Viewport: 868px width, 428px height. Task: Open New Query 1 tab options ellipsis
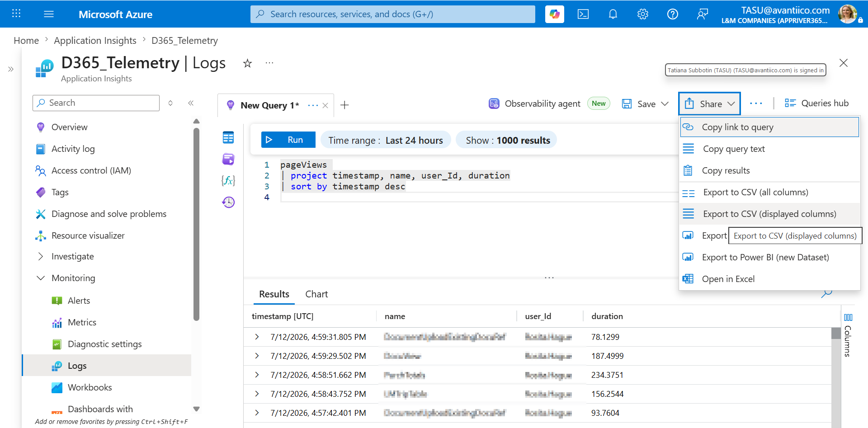point(312,105)
